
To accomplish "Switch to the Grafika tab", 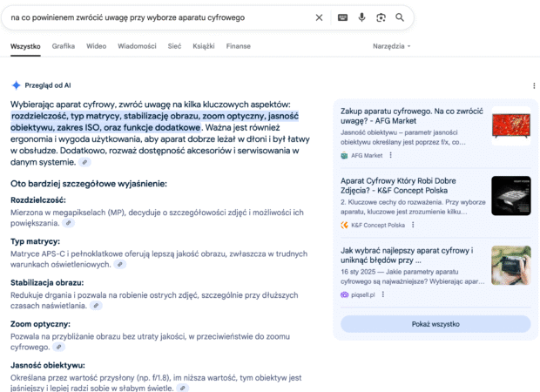I will (64, 46).
